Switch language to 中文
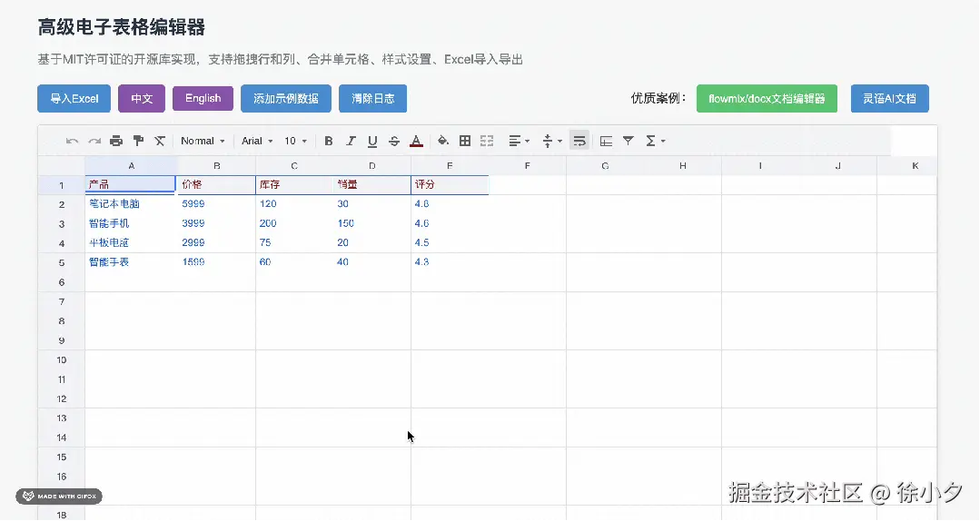Screen dimensions: 980x521 pos(142,98)
